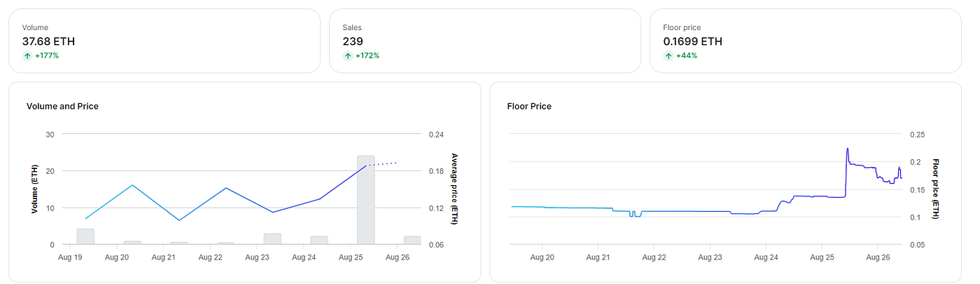This screenshot has width=980, height=284.
Task: Click the green up-arrow icon in the Floor price card
Action: (668, 55)
